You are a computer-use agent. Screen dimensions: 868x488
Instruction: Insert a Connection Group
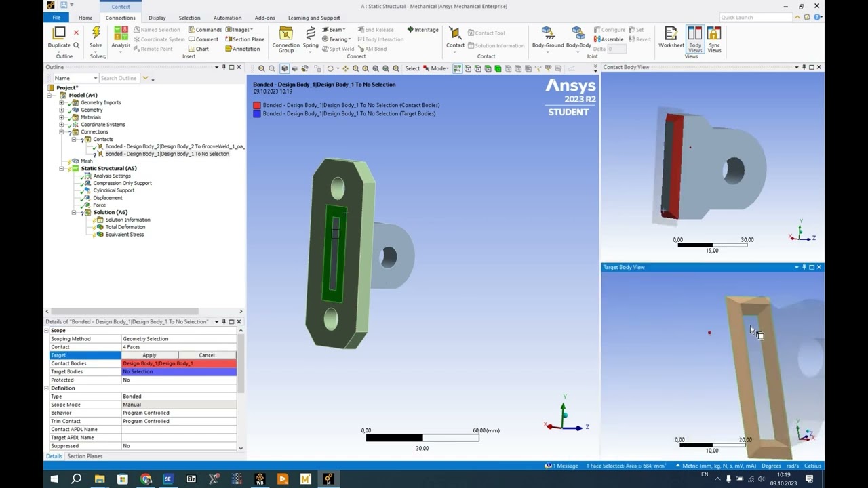pyautogui.click(x=285, y=34)
